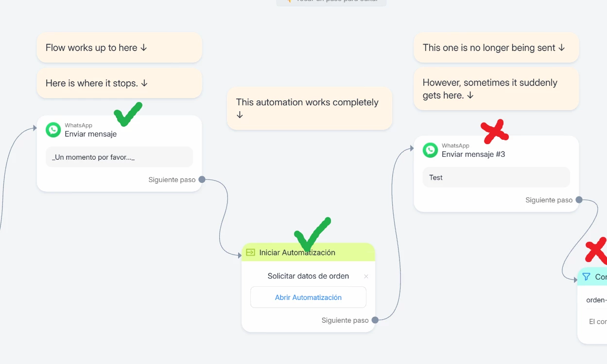Click Siguiente paso connector of Enviar mensaje #3
The height and width of the screenshot is (364, 607).
(579, 200)
